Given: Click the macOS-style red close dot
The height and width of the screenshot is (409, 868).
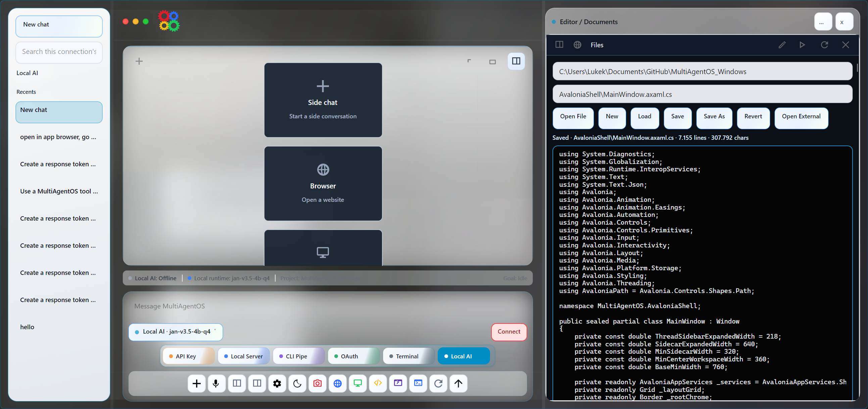Looking at the screenshot, I should (125, 21).
